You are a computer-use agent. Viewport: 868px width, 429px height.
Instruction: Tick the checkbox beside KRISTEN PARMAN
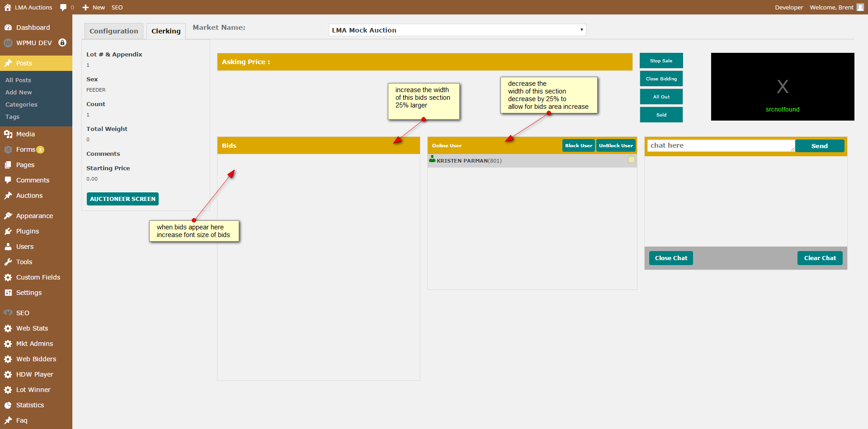(x=632, y=159)
